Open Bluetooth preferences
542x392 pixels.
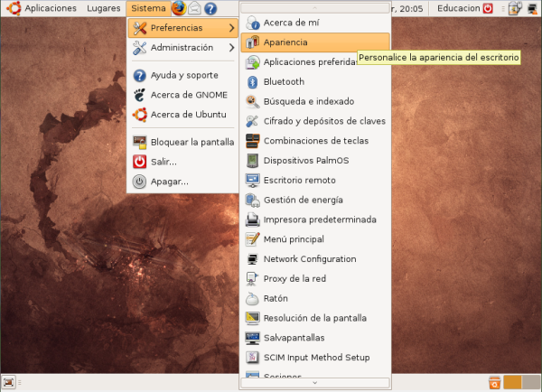(284, 81)
